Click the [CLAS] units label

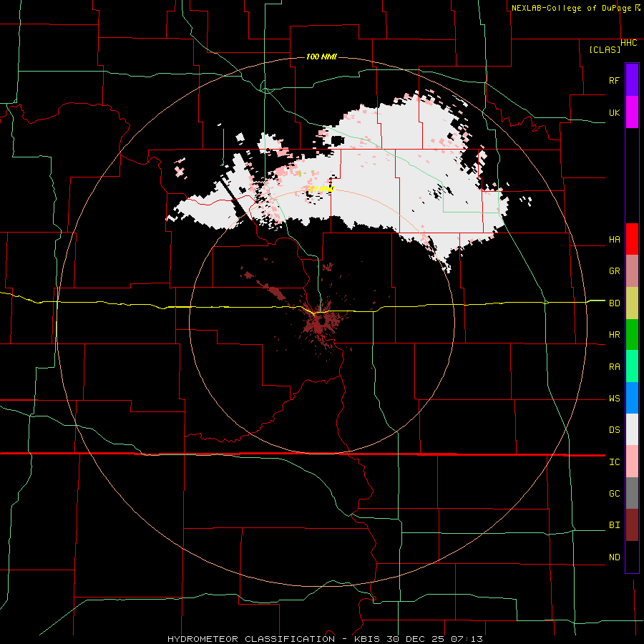click(605, 50)
